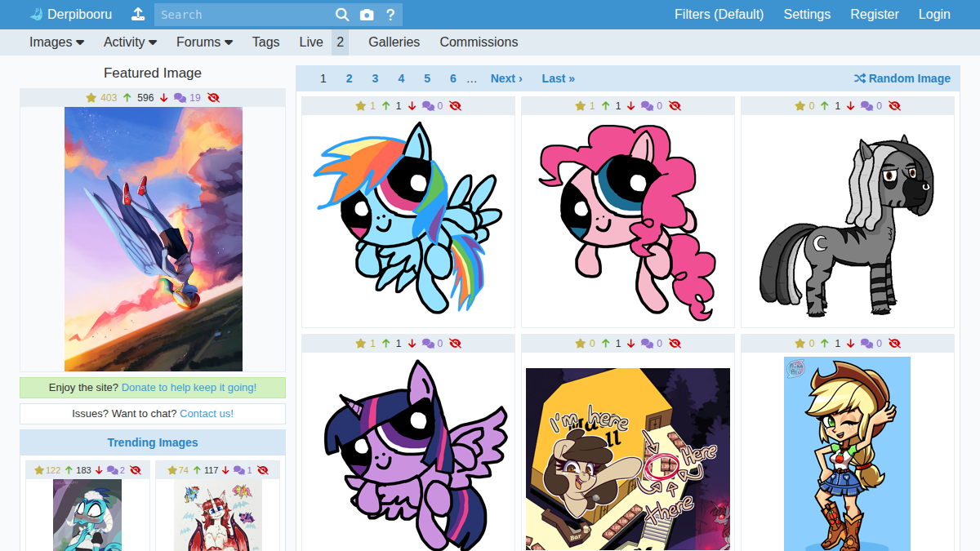Downvote the Twilight Sparkle image
The height and width of the screenshot is (551, 980).
tap(412, 344)
